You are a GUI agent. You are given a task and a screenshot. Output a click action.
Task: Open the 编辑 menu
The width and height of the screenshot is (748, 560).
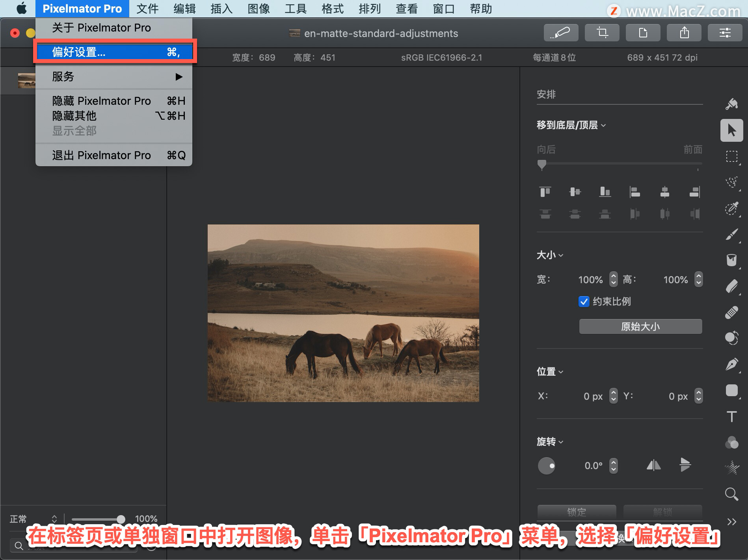click(x=184, y=9)
